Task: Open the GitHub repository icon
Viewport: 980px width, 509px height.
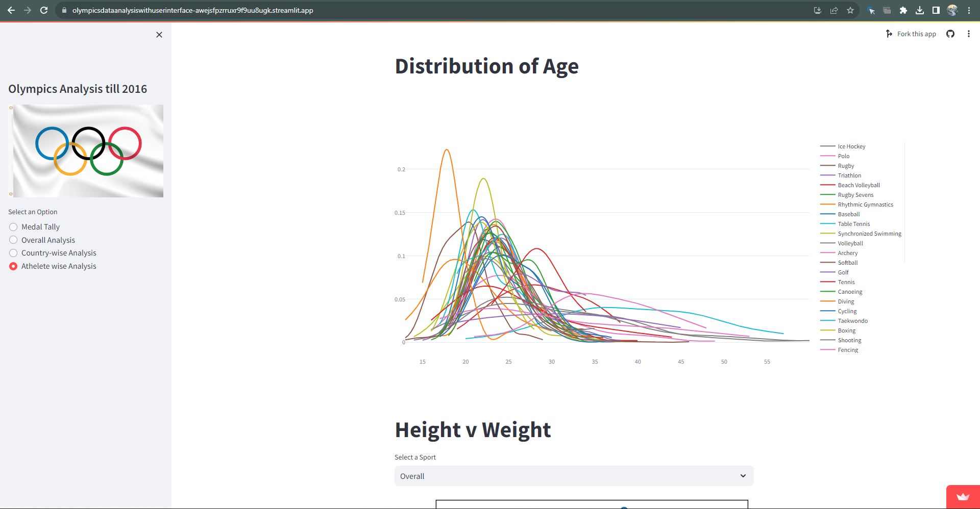Action: (950, 34)
